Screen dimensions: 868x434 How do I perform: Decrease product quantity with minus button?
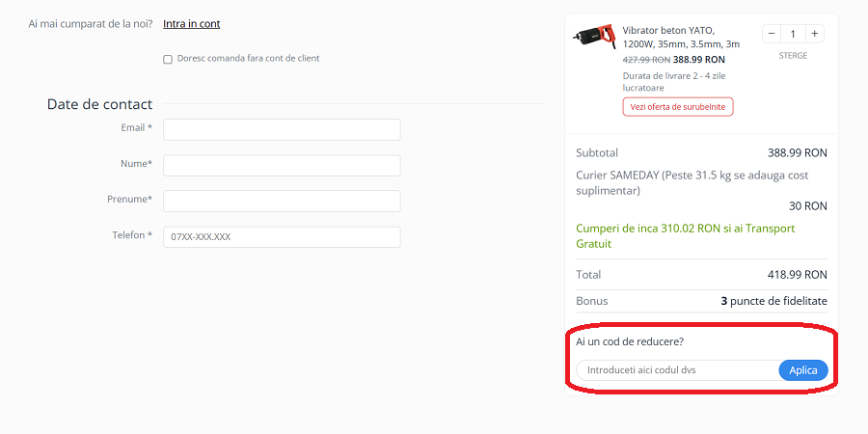pos(772,34)
